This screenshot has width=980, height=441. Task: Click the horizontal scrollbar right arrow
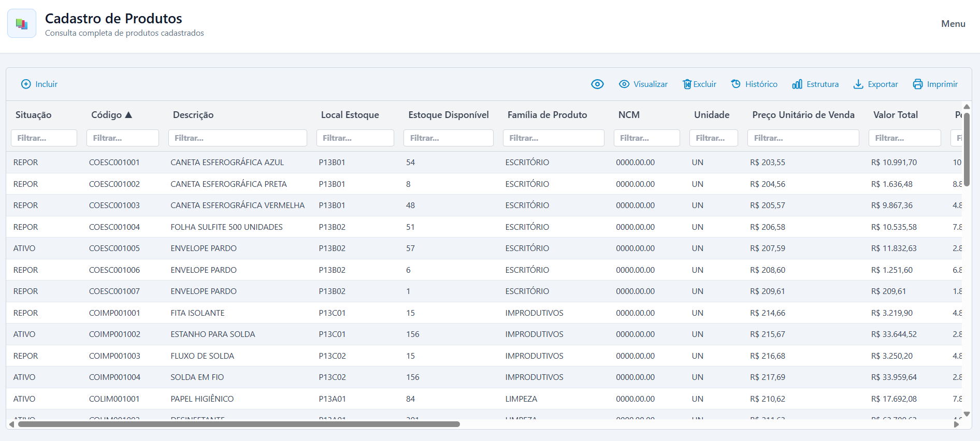click(957, 424)
